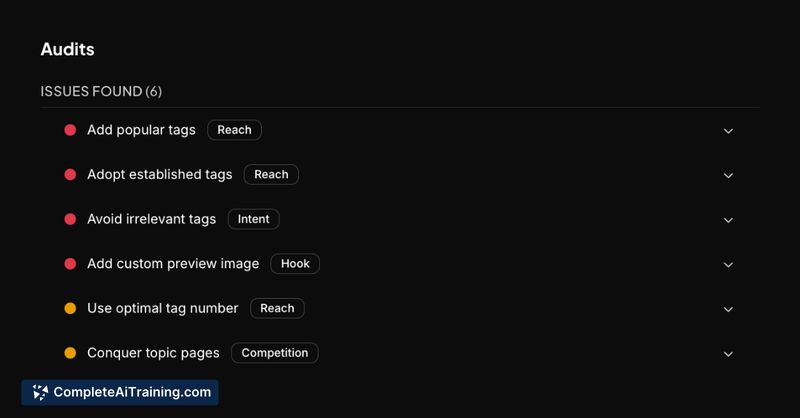Click the ISSUES FOUND (6) header
The width and height of the screenshot is (800, 418).
[101, 91]
